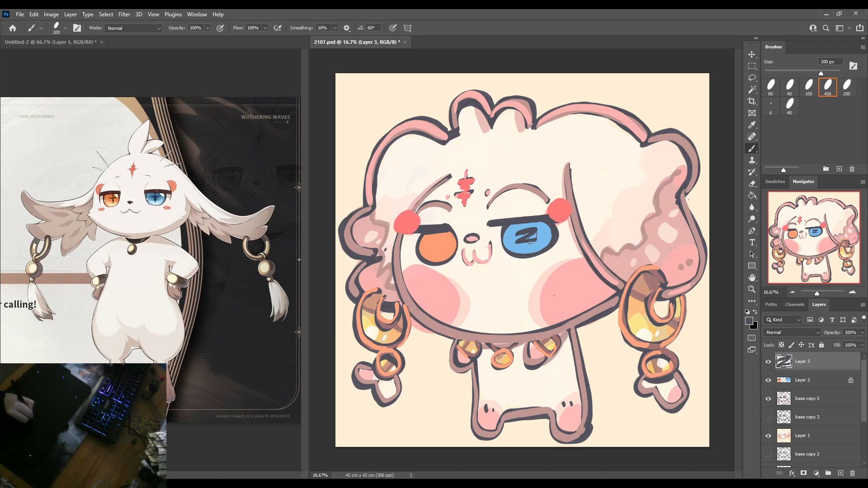
Task: Click the foreground color swatch
Action: [749, 321]
